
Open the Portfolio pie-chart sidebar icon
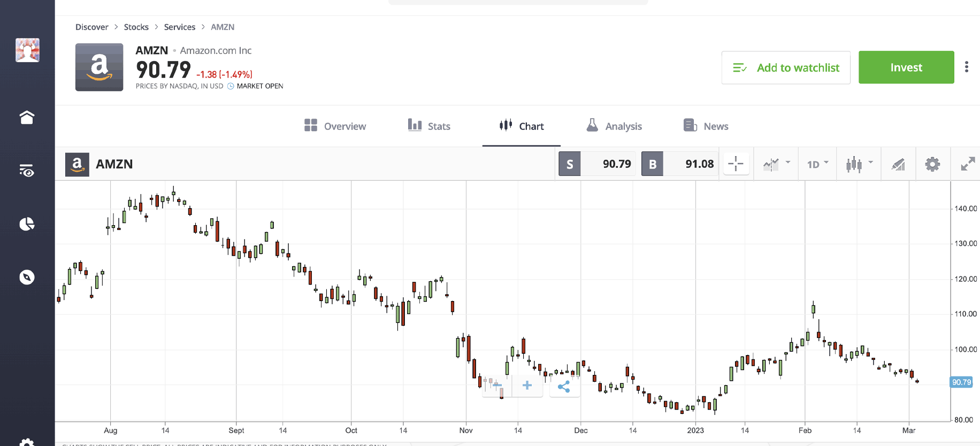(27, 224)
